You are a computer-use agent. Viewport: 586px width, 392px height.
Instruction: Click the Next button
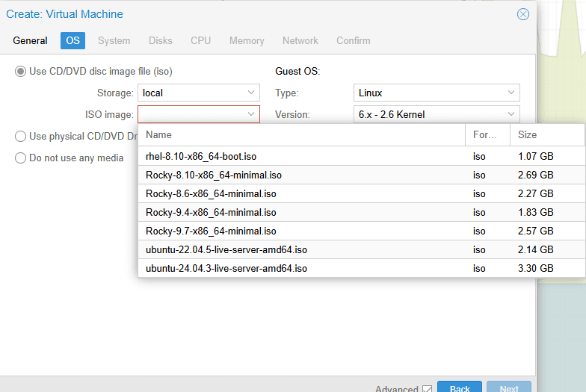click(x=508, y=388)
